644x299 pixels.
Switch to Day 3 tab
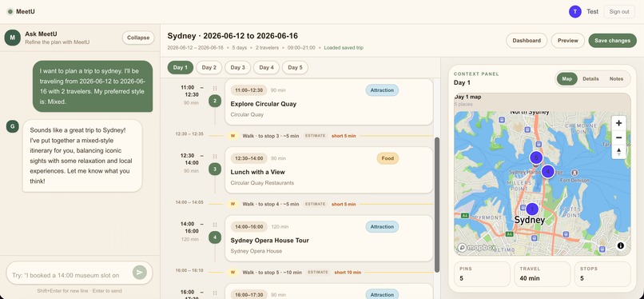click(237, 67)
